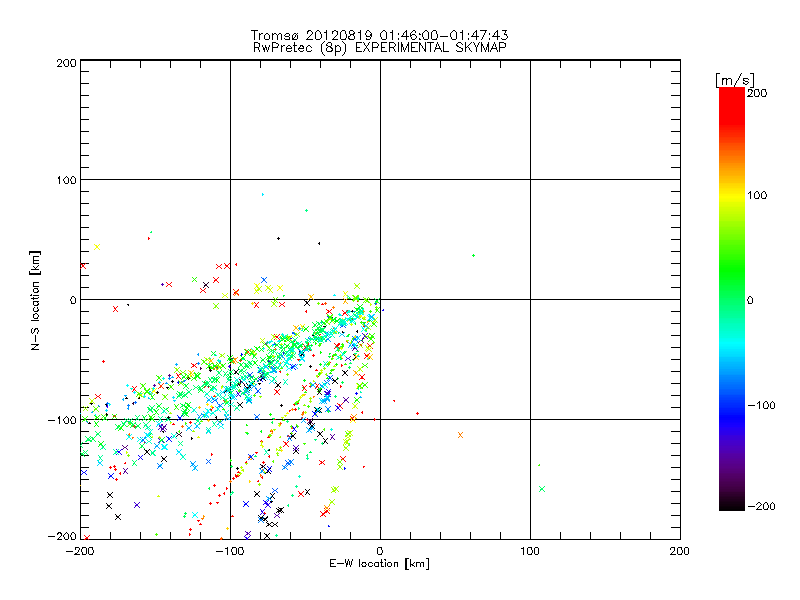Click the plot title 'Tromsø 20120819 01:46:00-01:47:43'
This screenshot has height=600, width=800.
coord(379,35)
